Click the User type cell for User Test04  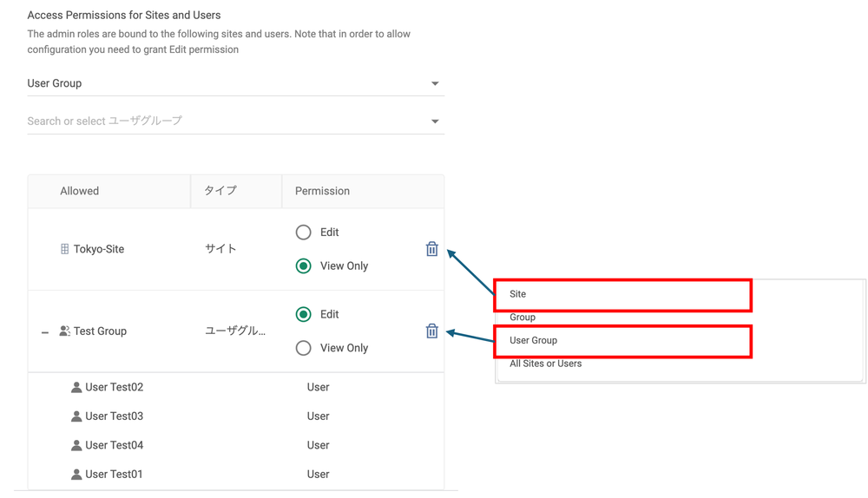[319, 445]
